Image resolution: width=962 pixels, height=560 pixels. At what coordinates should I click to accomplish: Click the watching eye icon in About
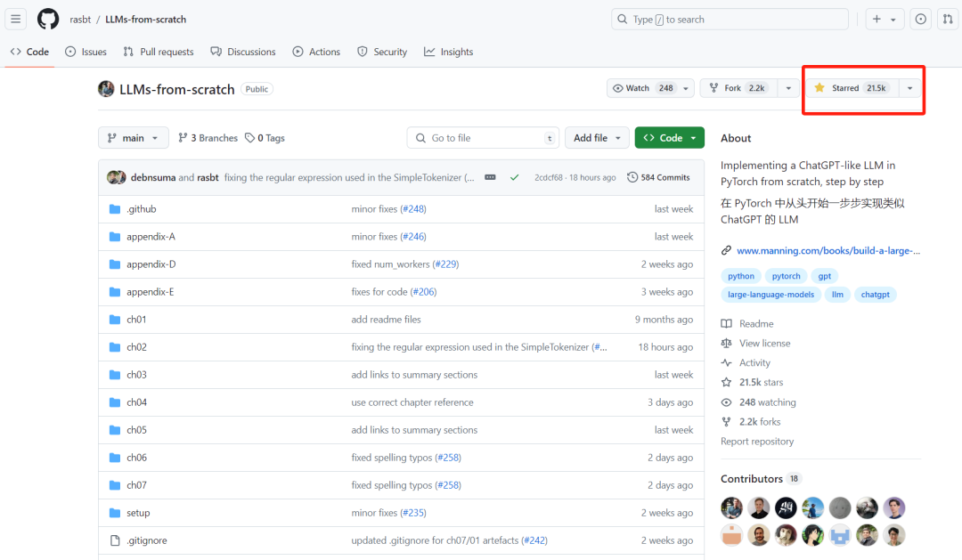727,402
